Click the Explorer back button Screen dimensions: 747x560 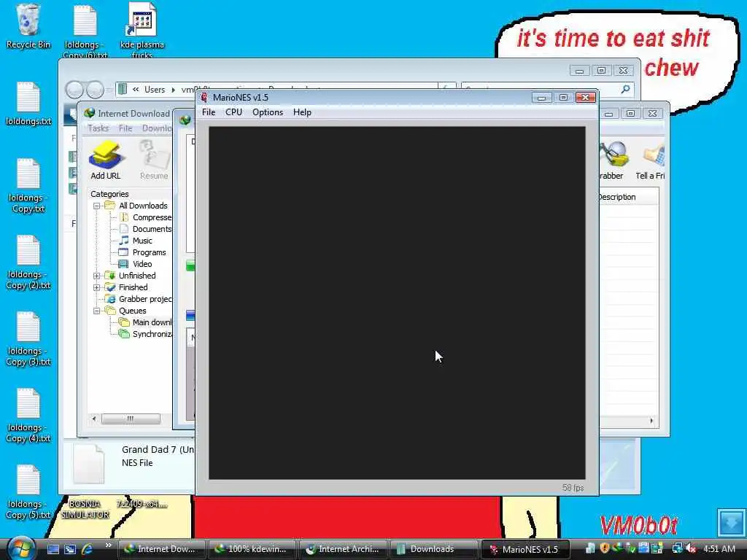click(74, 90)
